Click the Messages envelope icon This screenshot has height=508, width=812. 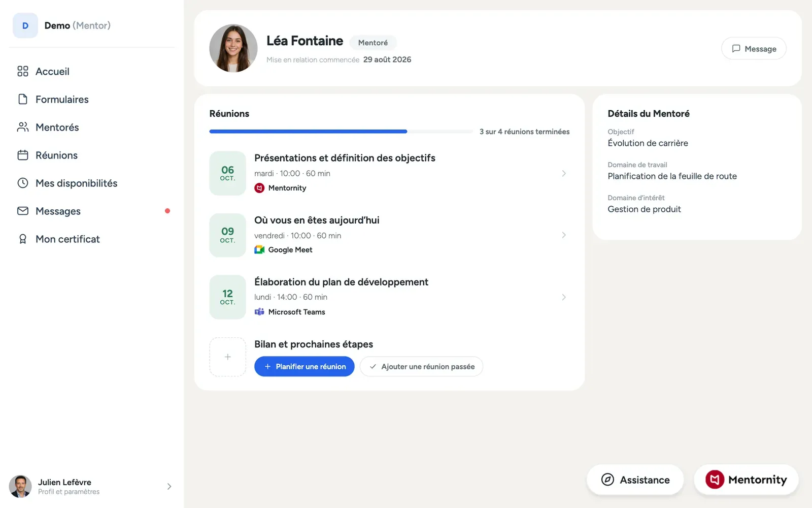(x=23, y=211)
